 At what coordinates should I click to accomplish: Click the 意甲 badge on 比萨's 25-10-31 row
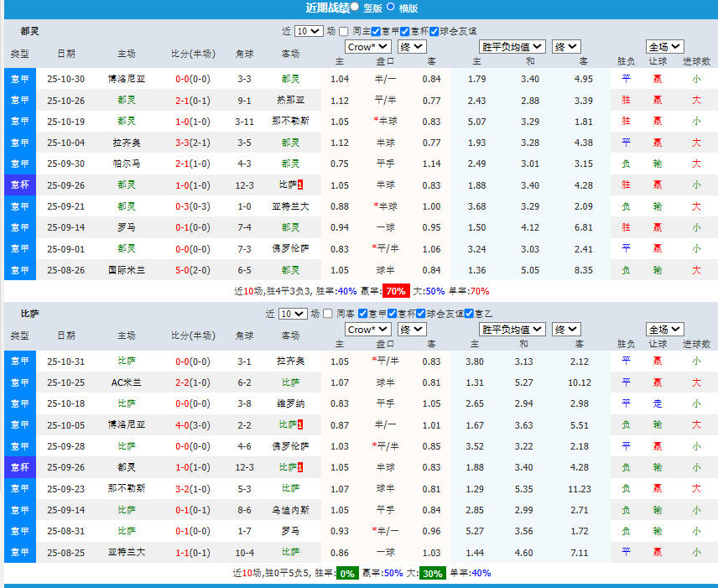tap(19, 362)
